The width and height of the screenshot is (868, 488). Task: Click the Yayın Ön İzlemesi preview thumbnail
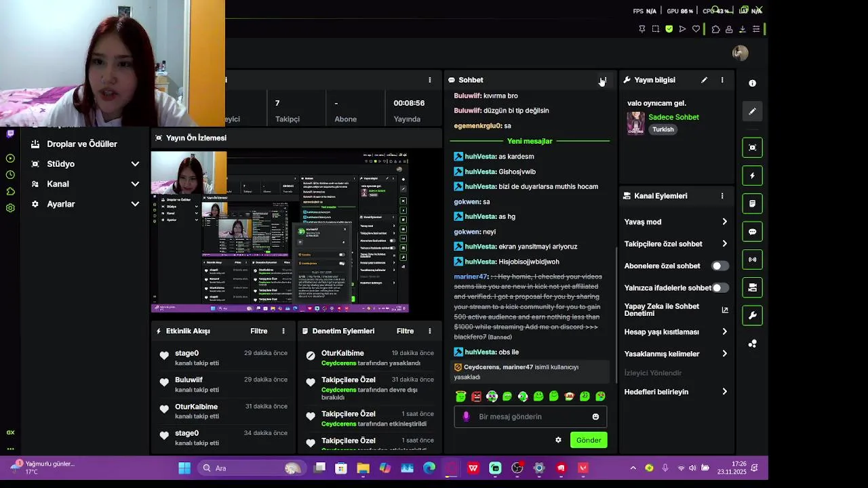pos(279,231)
